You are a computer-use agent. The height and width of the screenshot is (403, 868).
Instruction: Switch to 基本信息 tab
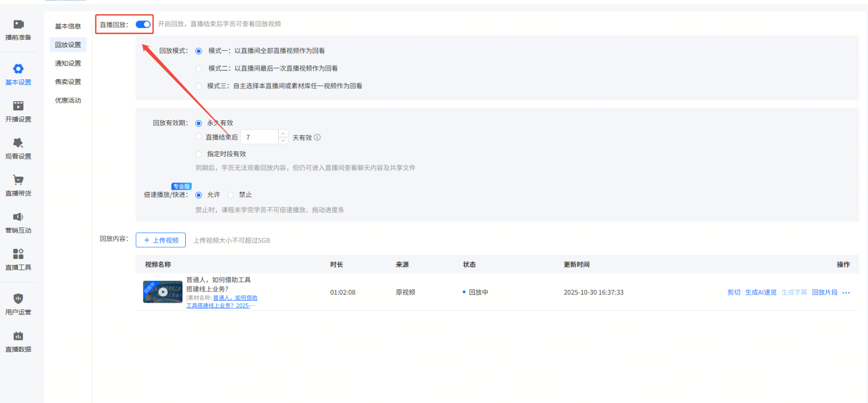click(x=68, y=26)
